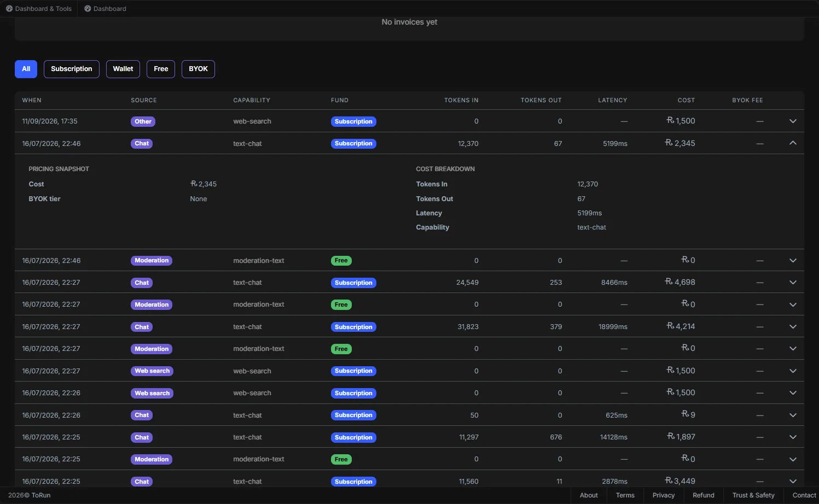Open the Refund policy link
The height and width of the screenshot is (504, 819).
pyautogui.click(x=704, y=495)
